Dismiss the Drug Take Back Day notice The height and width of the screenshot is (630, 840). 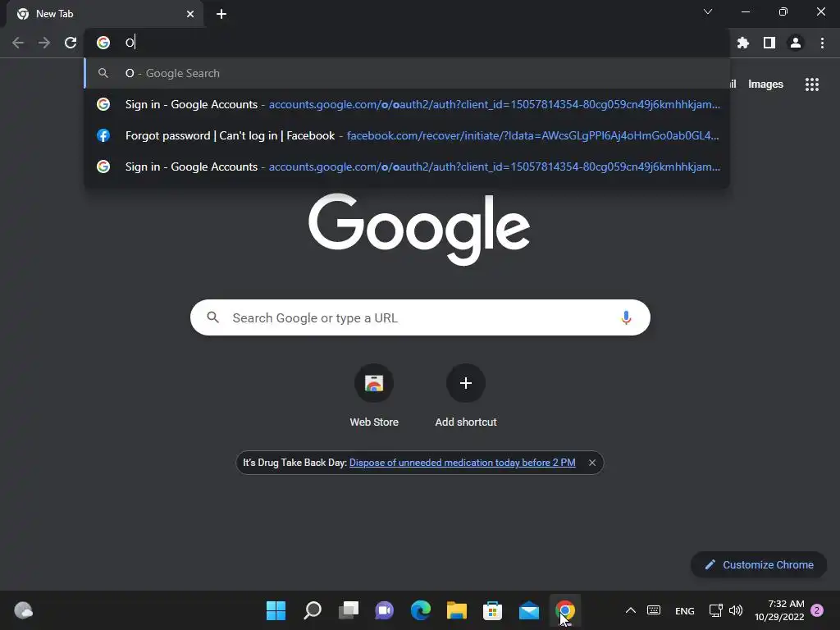[x=592, y=463]
